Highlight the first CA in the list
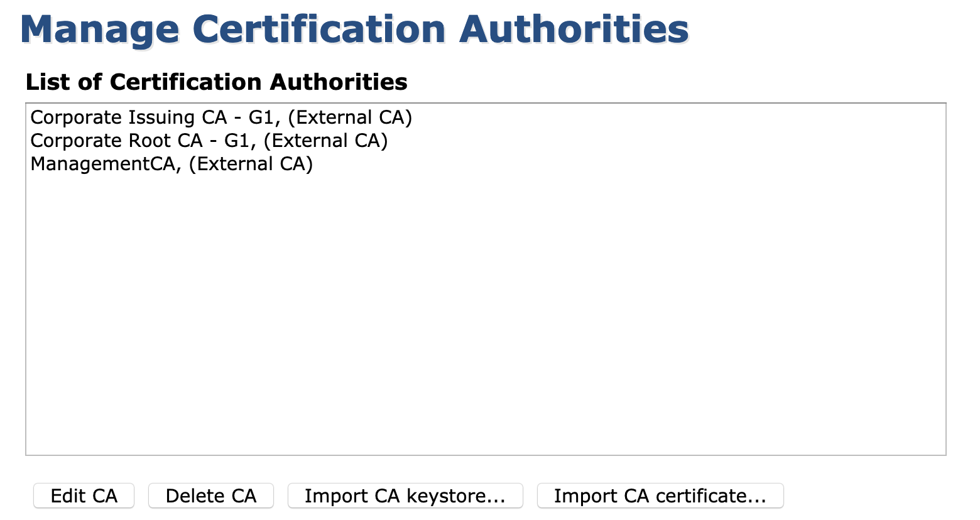 [x=221, y=117]
